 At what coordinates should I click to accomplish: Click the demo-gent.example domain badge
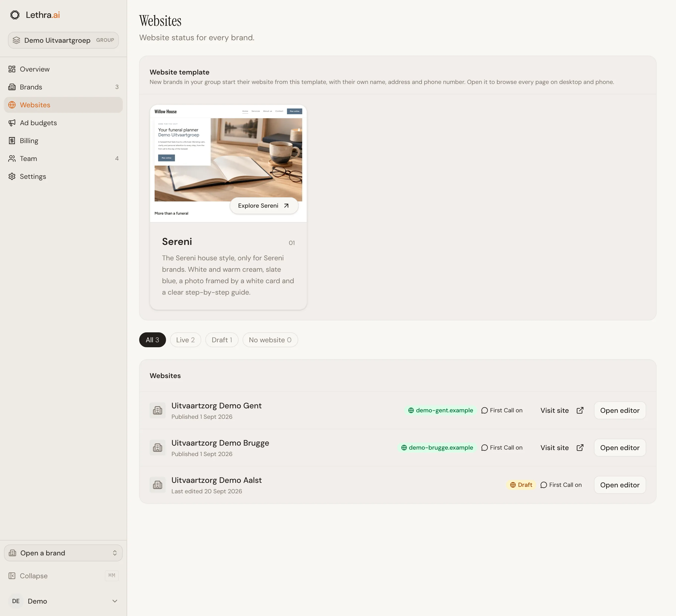[440, 410]
